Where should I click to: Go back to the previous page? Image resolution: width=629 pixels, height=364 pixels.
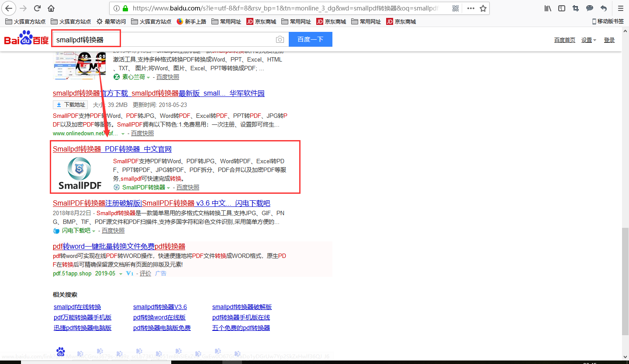[x=10, y=8]
